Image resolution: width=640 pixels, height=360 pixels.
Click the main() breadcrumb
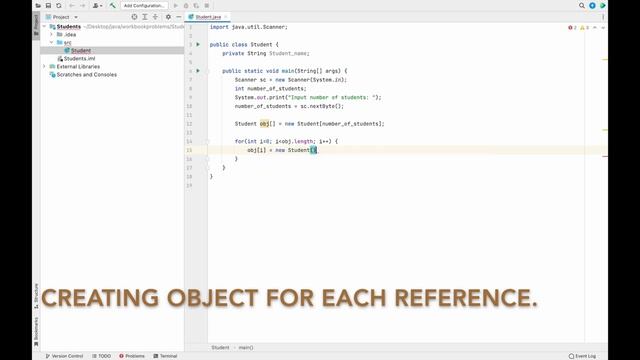click(246, 347)
